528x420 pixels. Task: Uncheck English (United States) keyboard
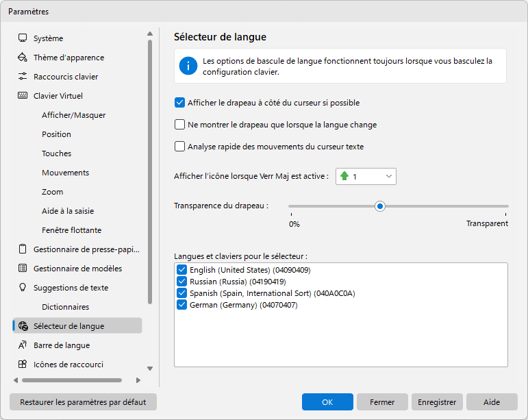(x=181, y=269)
